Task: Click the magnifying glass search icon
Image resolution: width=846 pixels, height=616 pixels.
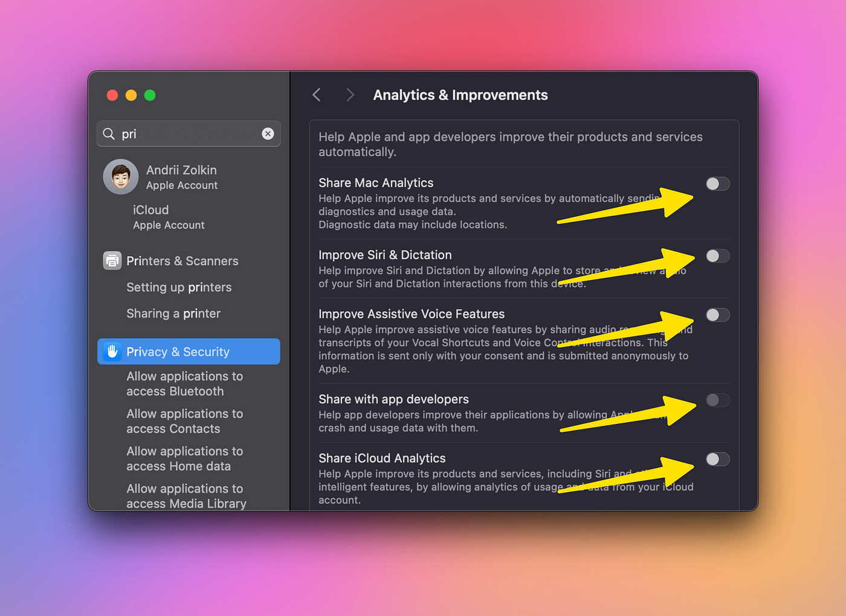Action: 109,133
